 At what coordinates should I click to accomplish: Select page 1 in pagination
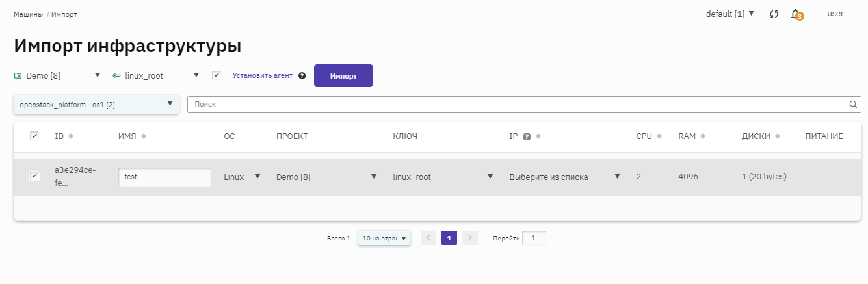(x=449, y=239)
